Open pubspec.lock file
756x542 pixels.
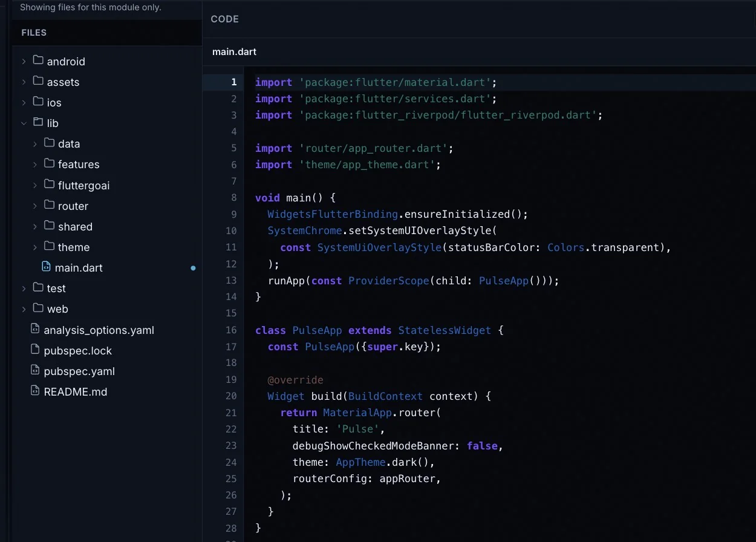78,351
